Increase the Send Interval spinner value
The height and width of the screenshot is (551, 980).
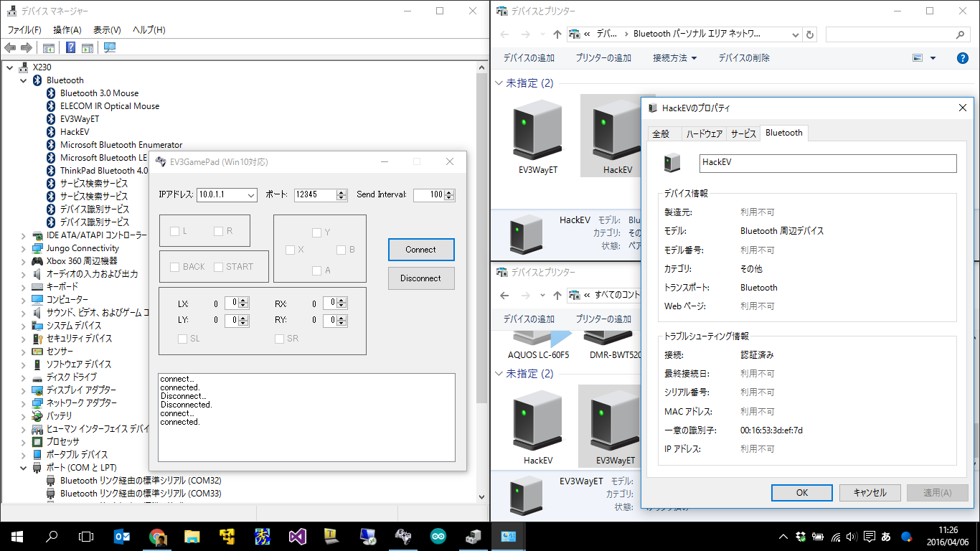click(449, 192)
